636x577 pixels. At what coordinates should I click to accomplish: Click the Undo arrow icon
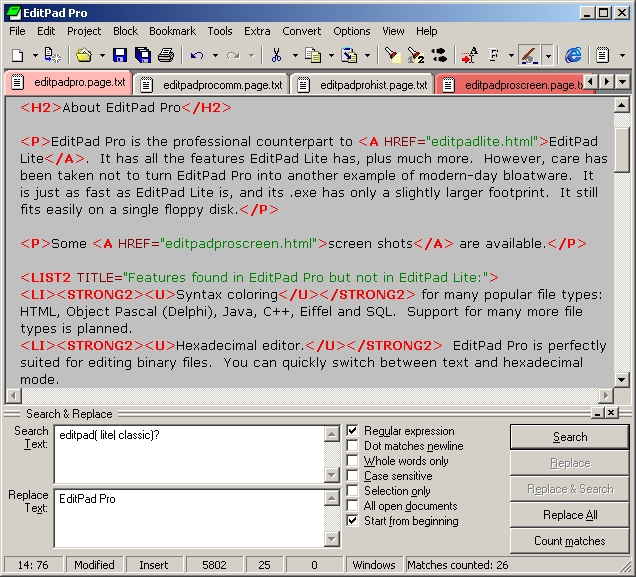(197, 55)
